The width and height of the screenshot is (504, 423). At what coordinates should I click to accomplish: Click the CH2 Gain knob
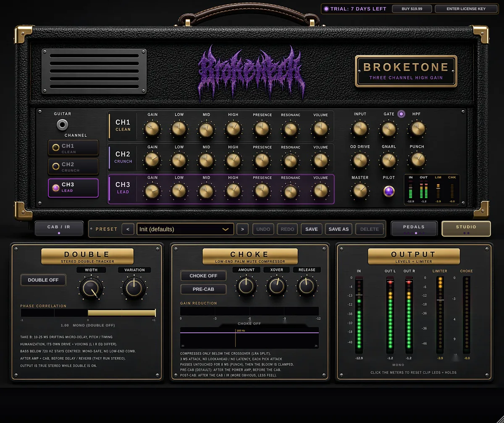coord(152,160)
